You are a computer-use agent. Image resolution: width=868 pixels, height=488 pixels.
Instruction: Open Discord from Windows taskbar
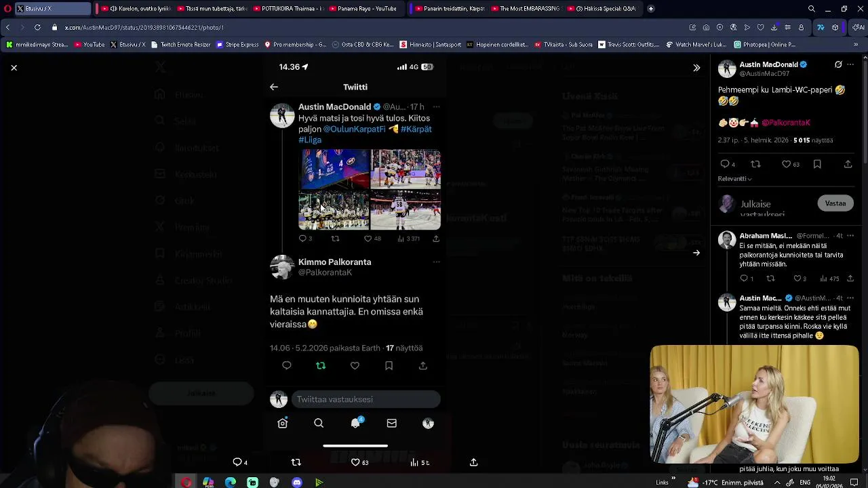point(296,483)
